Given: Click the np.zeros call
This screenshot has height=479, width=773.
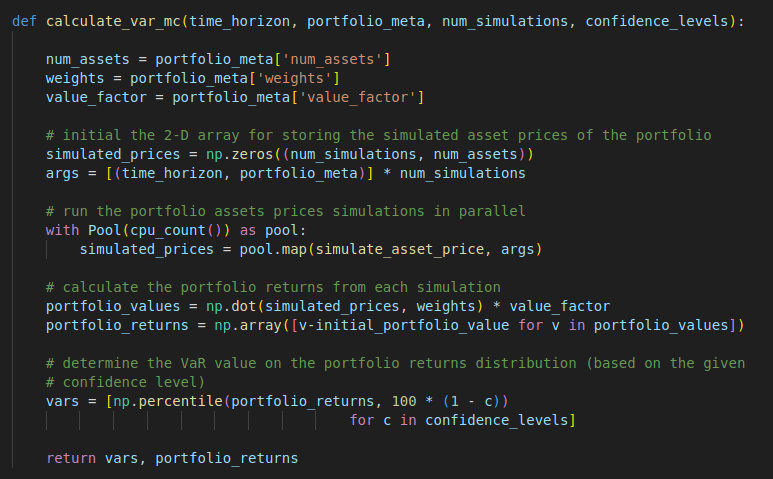Looking at the screenshot, I should click(x=235, y=154).
